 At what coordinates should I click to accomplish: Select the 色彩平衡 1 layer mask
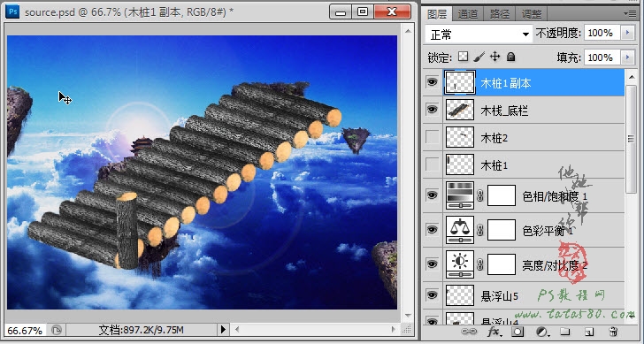tap(502, 230)
